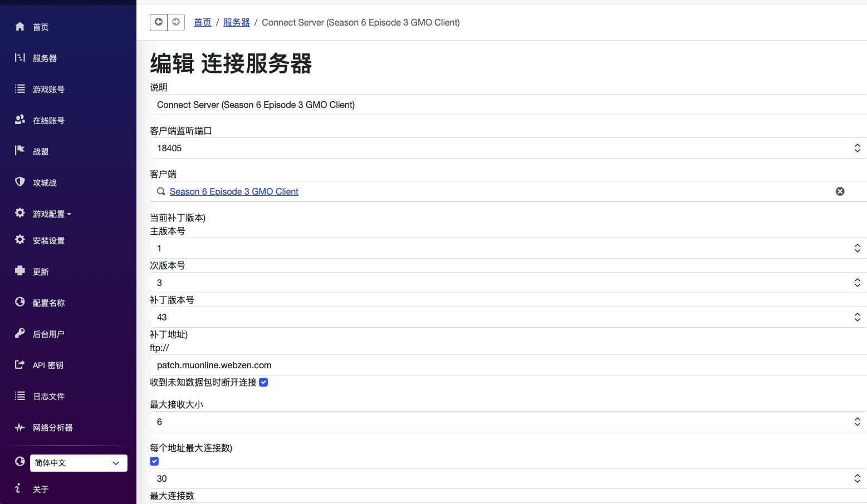
Task: Click stepper arrows of 最大接收大小 field
Action: 858,422
